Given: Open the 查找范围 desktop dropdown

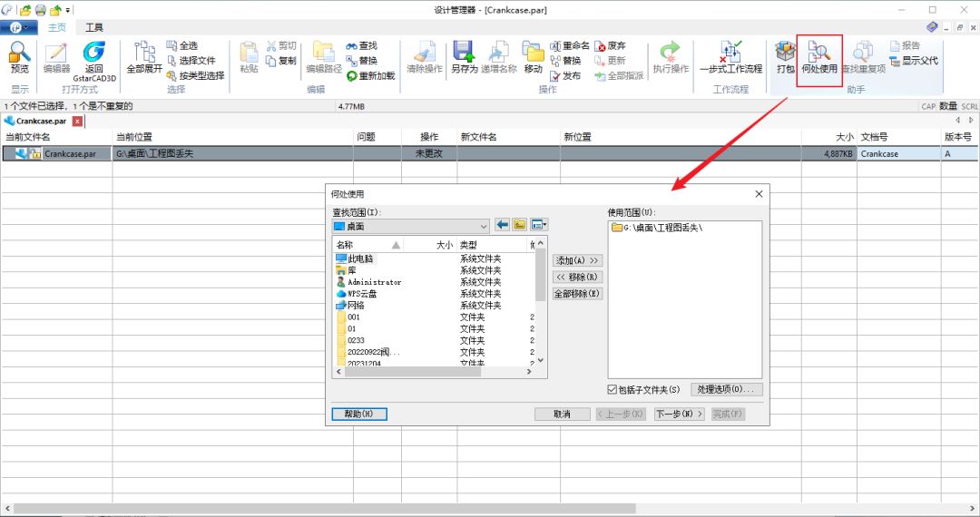Looking at the screenshot, I should [483, 226].
